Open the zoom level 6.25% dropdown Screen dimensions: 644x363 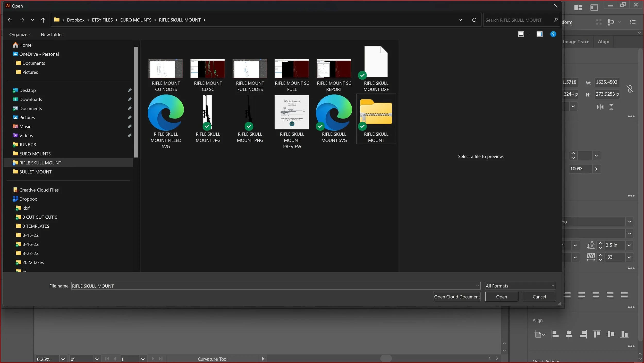63,359
